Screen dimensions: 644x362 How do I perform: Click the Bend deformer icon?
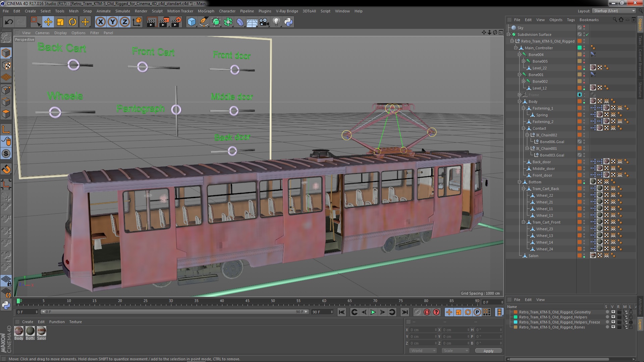(240, 22)
